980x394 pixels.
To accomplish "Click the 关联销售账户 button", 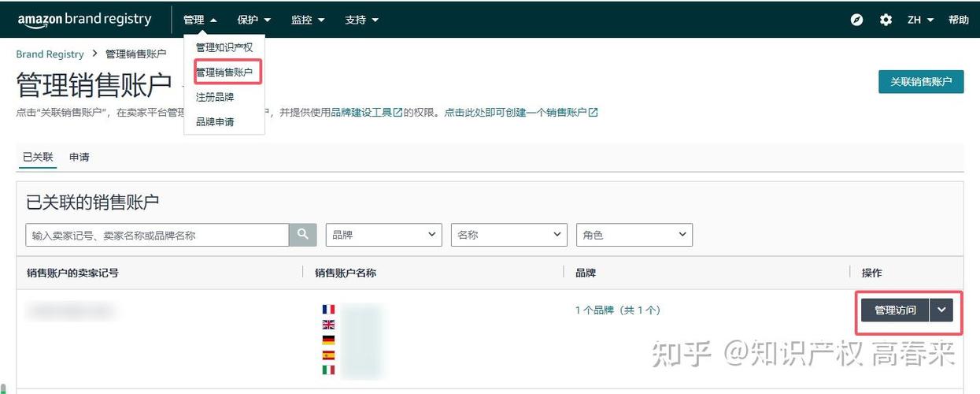I will (x=921, y=82).
